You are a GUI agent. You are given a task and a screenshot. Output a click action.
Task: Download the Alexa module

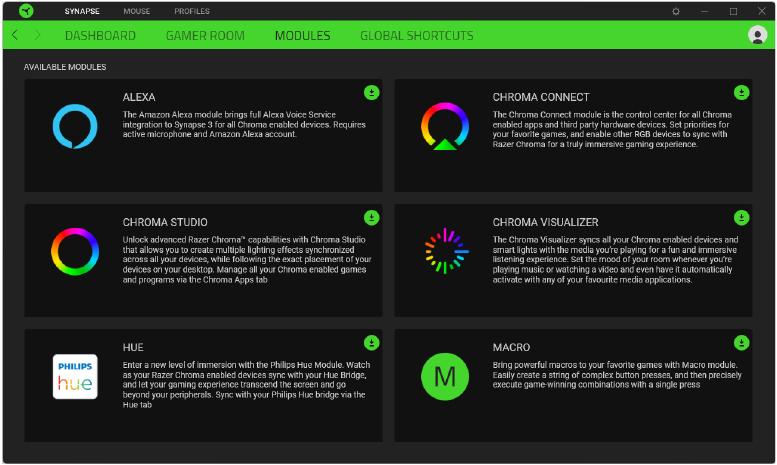click(372, 92)
